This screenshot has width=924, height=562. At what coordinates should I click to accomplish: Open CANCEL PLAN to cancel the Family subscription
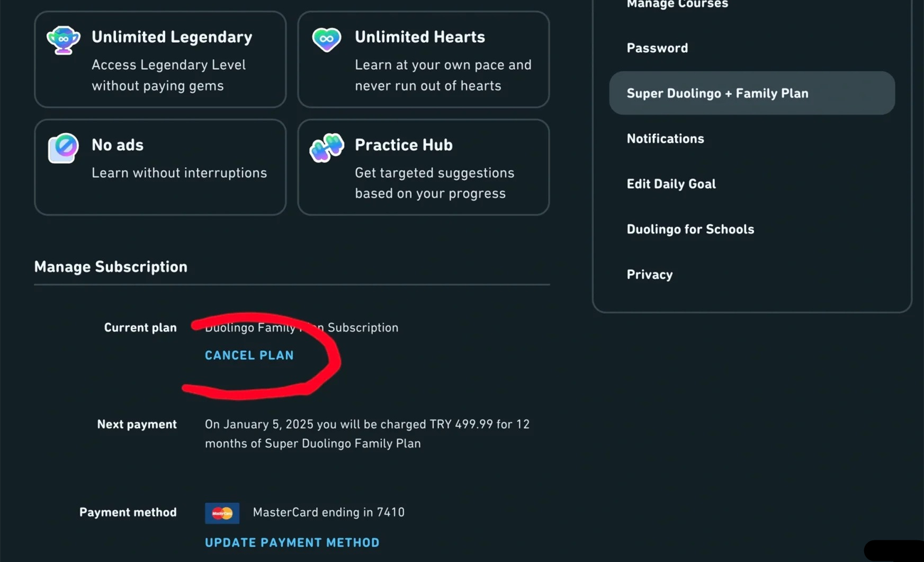pyautogui.click(x=249, y=355)
